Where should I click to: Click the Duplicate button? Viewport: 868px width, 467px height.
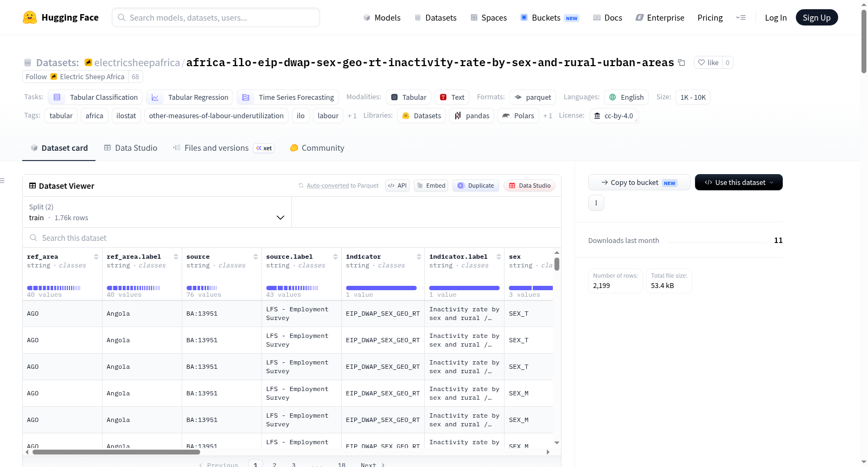point(475,185)
